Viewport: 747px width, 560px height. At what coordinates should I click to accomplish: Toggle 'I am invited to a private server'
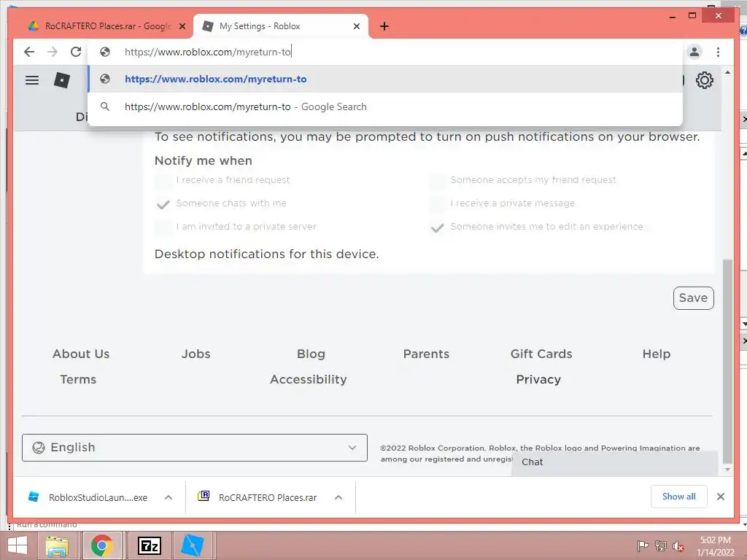[x=163, y=227]
